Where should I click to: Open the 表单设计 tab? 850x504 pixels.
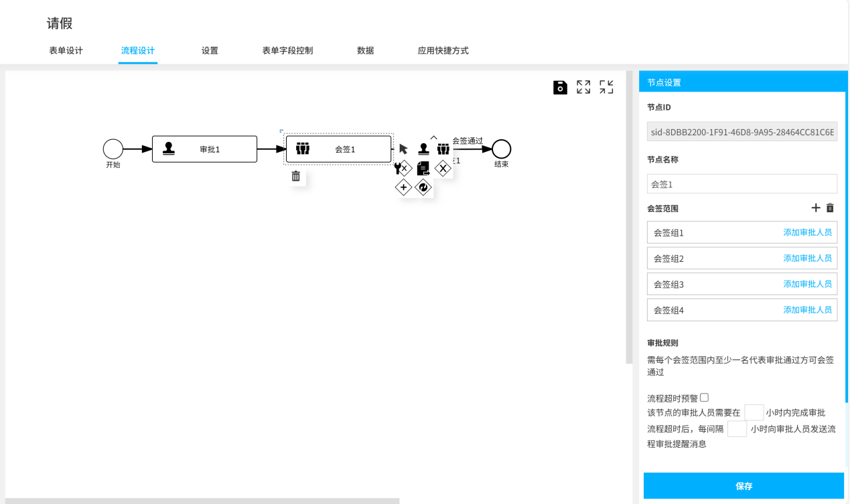point(66,50)
